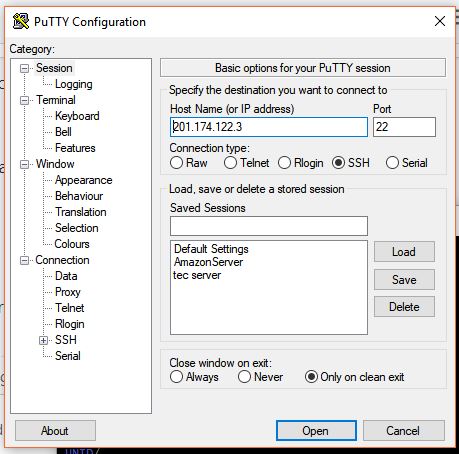Open the Colours category

click(x=72, y=244)
